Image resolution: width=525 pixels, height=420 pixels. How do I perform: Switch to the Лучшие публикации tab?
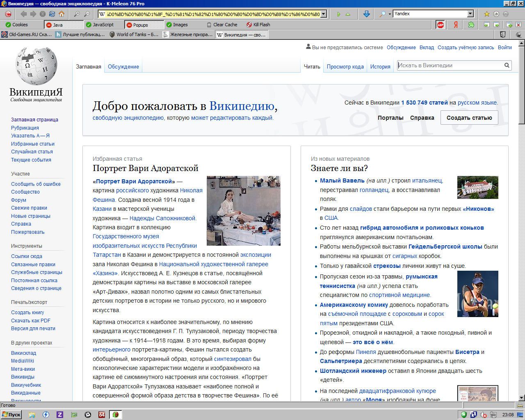pyautogui.click(x=80, y=34)
